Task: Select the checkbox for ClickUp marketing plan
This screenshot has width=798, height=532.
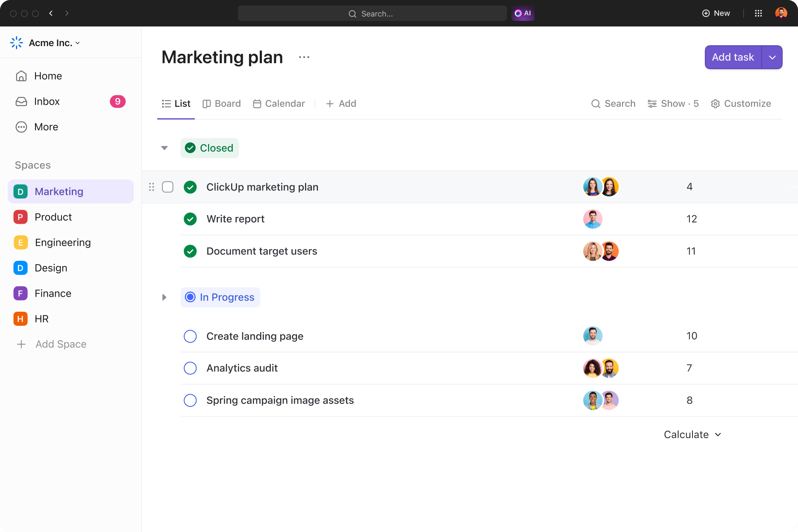Action: 168,187
